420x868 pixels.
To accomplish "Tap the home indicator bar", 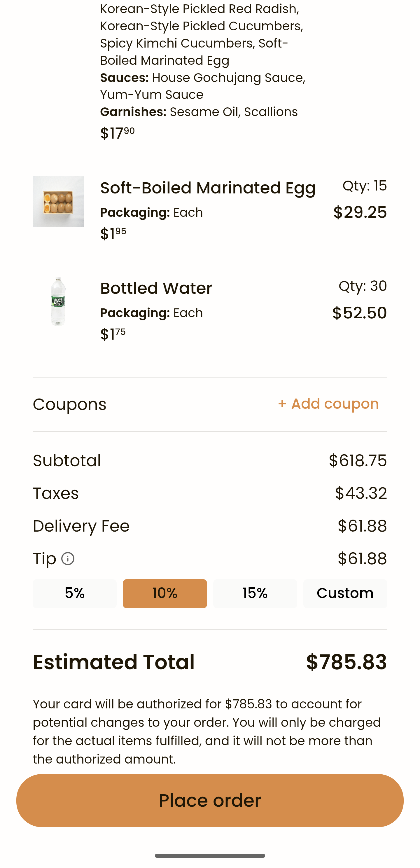I will [210, 855].
